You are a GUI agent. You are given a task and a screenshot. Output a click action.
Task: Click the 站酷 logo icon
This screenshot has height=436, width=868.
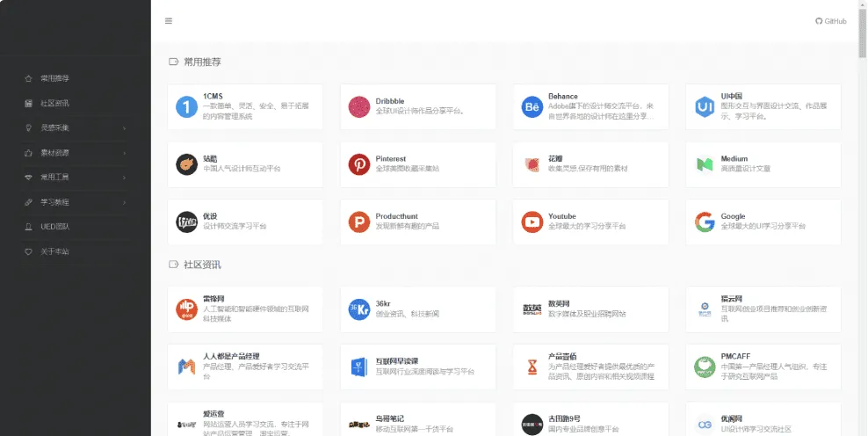click(x=186, y=164)
